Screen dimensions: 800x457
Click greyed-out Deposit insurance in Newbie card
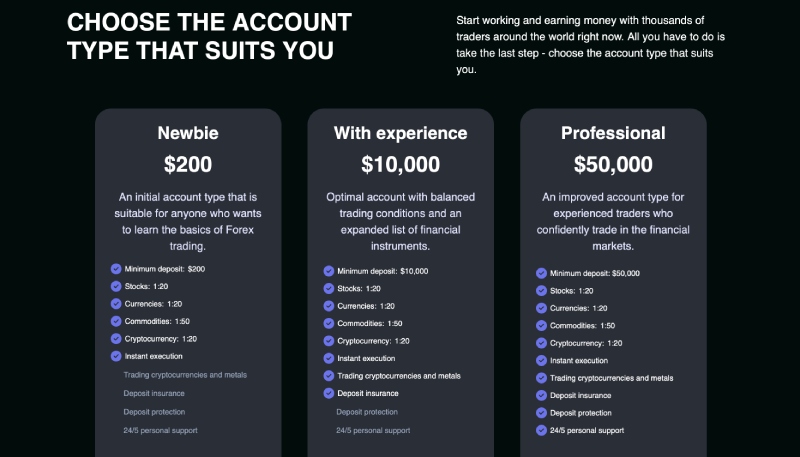point(154,393)
